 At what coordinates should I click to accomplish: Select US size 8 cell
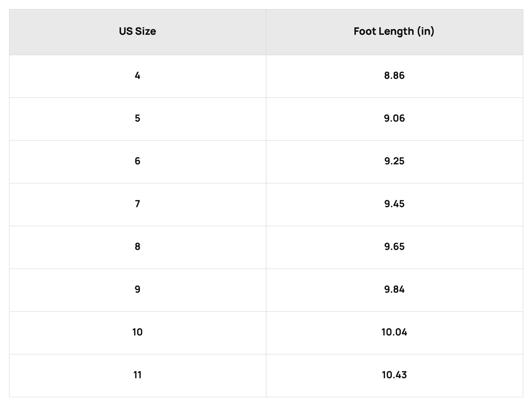point(137,247)
